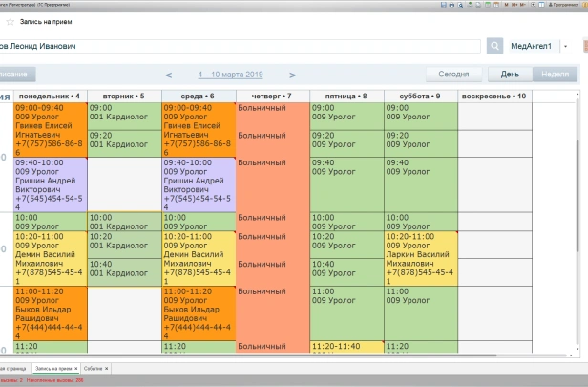Close the Событие tab
The height and width of the screenshot is (387, 588).
tap(106, 368)
